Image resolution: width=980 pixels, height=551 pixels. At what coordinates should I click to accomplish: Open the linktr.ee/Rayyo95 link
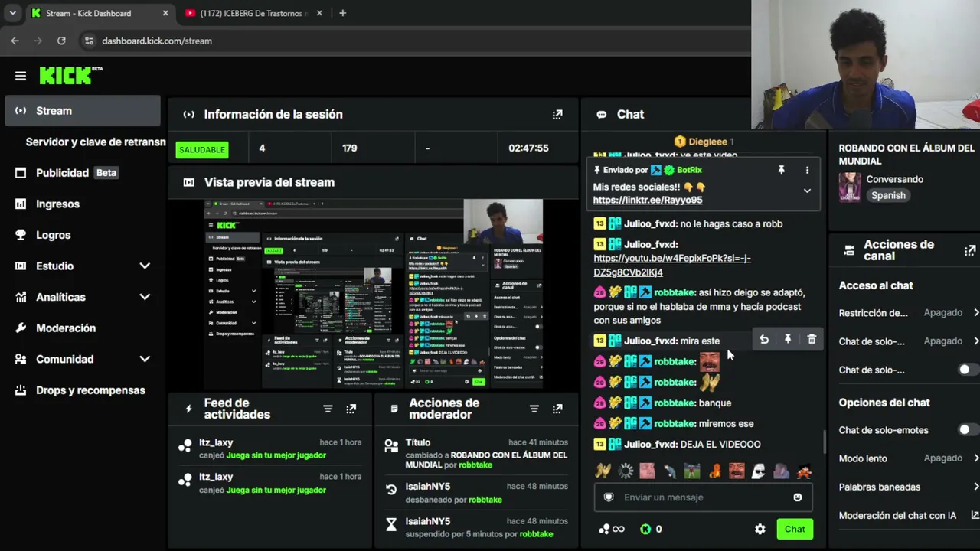click(x=648, y=200)
